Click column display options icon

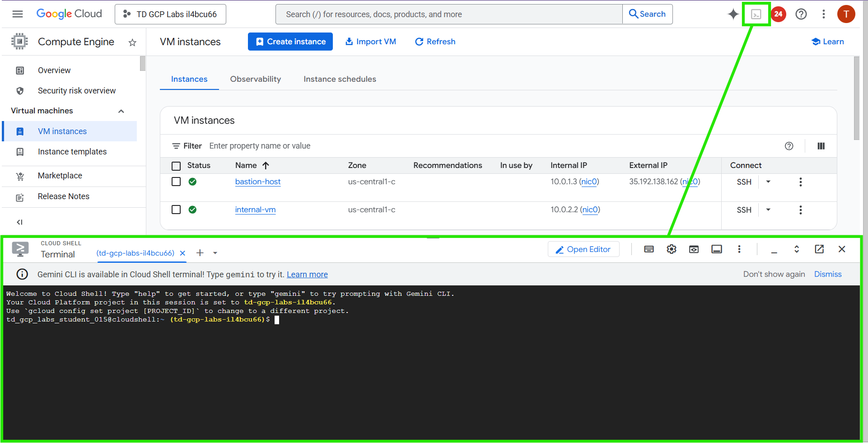pyautogui.click(x=821, y=146)
